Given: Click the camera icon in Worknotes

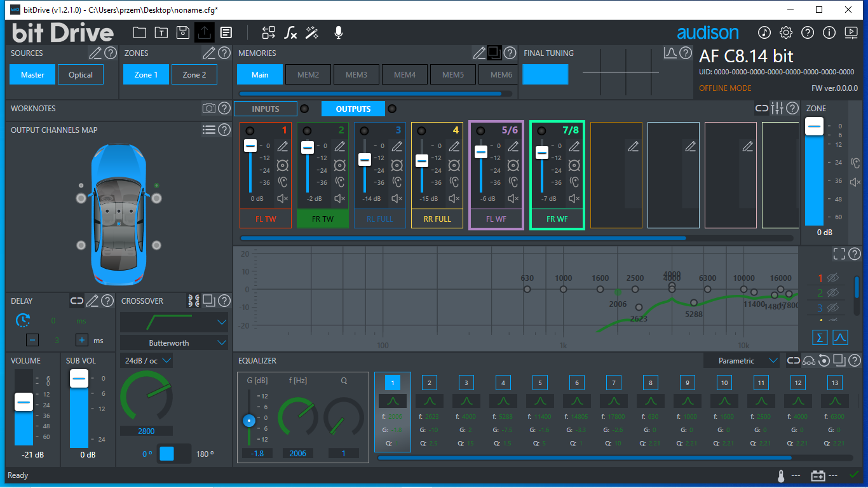Looking at the screenshot, I should [209, 109].
